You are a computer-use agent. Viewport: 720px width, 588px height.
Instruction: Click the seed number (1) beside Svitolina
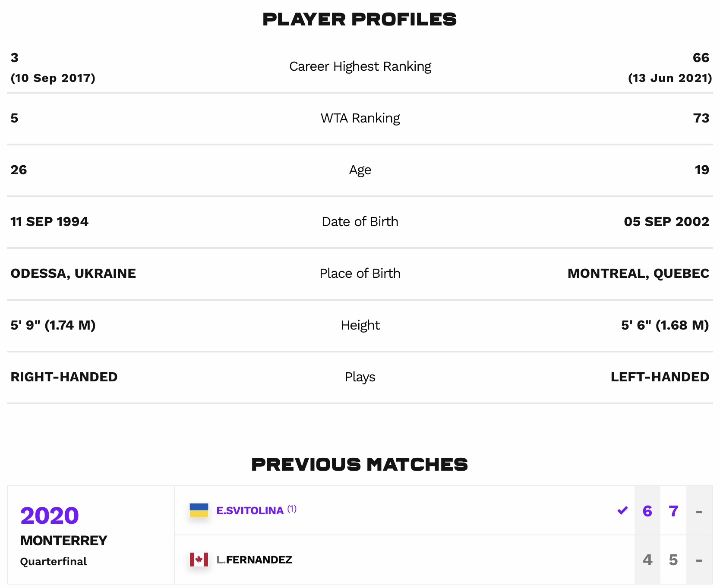pos(292,509)
